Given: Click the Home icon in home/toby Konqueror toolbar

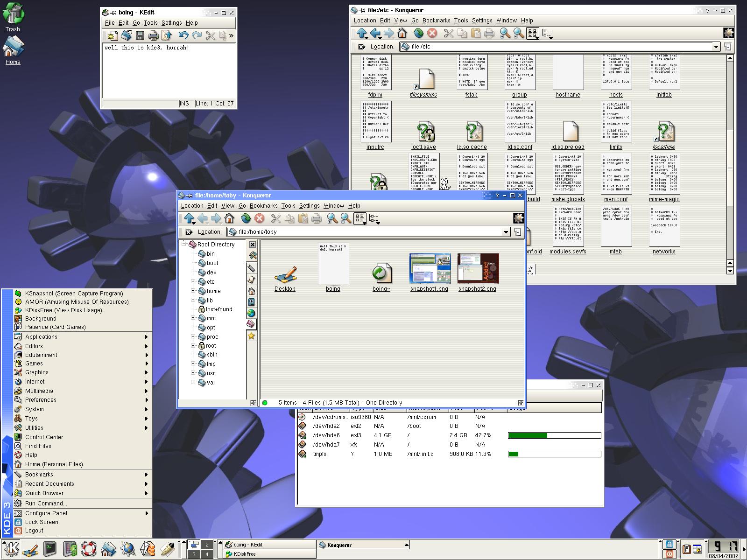Looking at the screenshot, I should [x=229, y=218].
